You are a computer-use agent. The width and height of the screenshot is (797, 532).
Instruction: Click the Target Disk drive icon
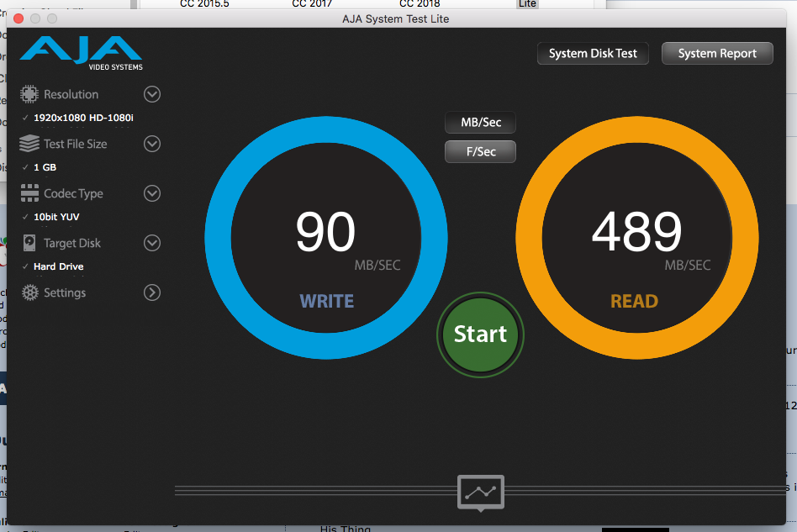[x=29, y=243]
